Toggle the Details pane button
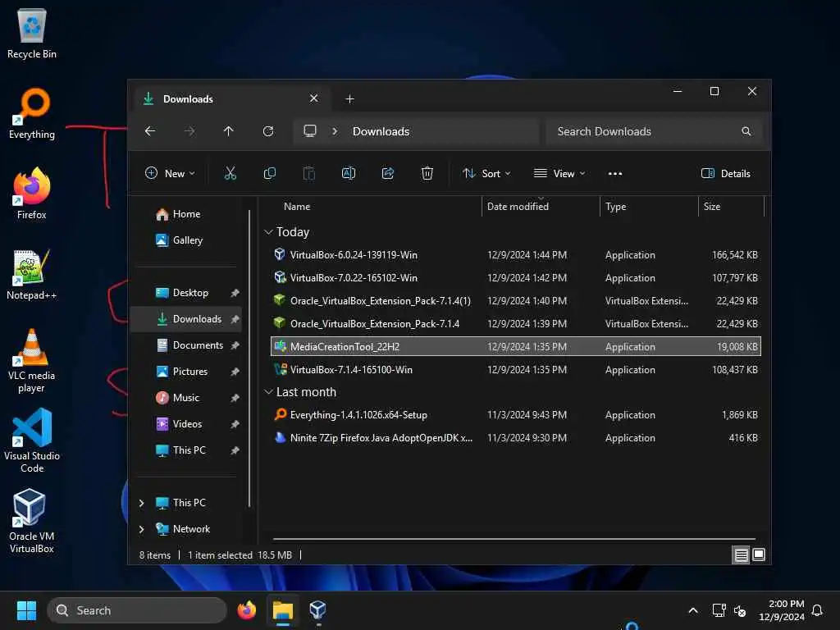 726,174
